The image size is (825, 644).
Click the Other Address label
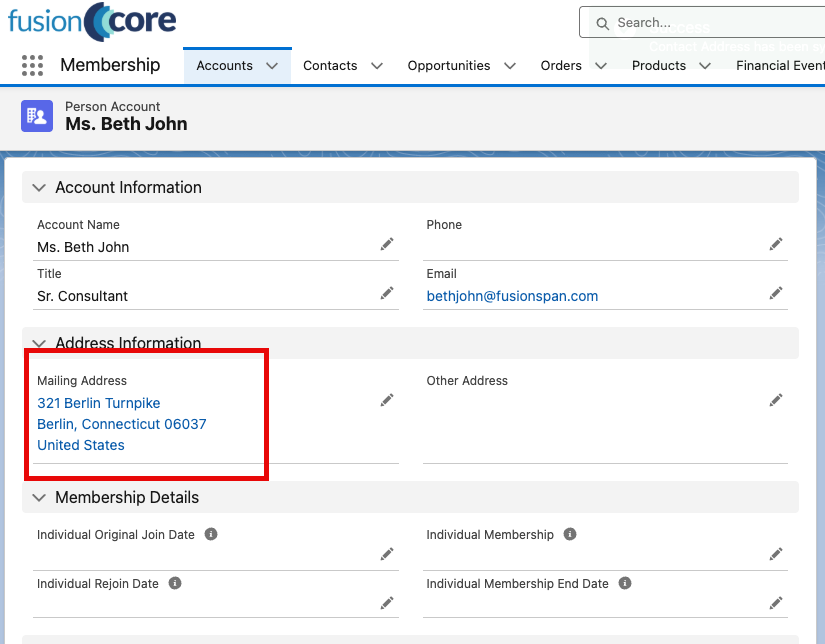pyautogui.click(x=467, y=380)
